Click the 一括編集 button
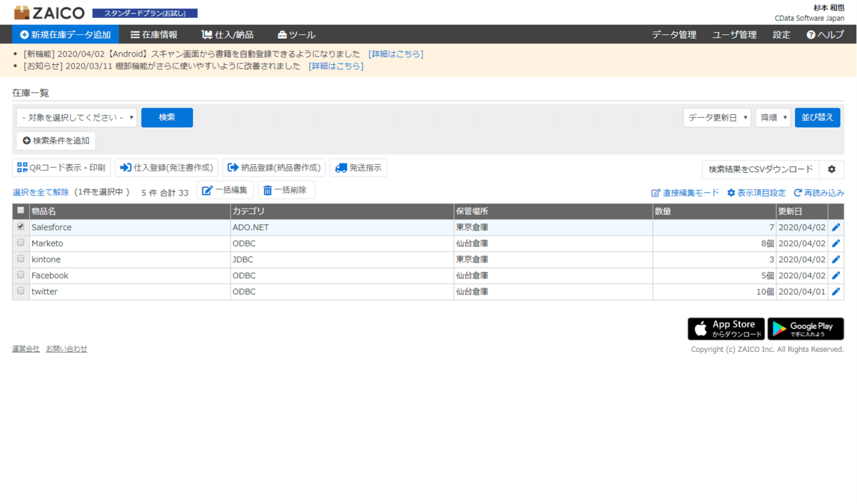857x504 pixels. coord(225,190)
